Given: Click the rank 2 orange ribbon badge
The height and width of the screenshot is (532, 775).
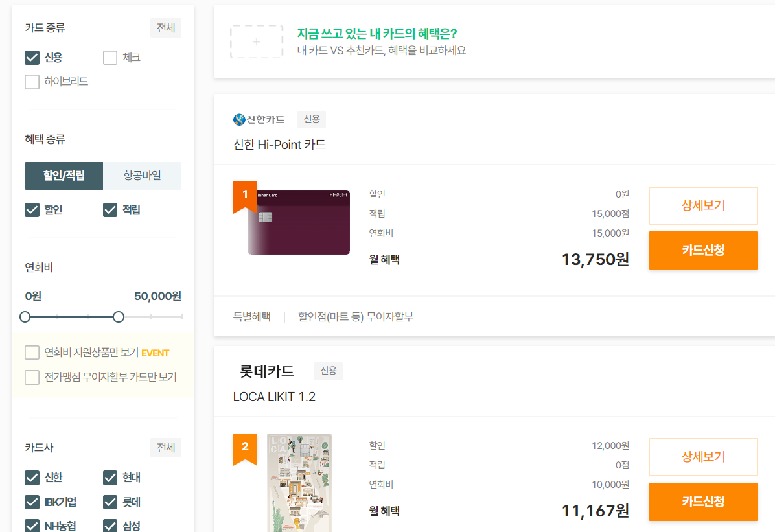Looking at the screenshot, I should click(x=245, y=449).
